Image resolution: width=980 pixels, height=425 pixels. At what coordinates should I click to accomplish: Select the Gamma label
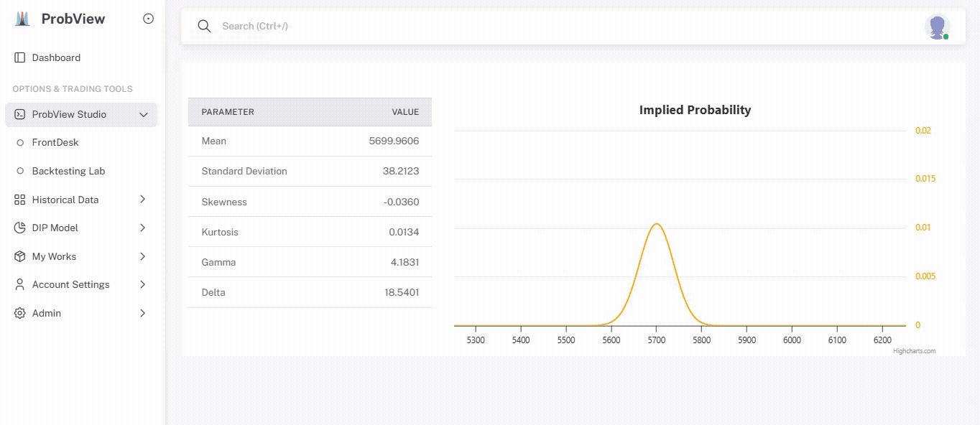tap(218, 262)
